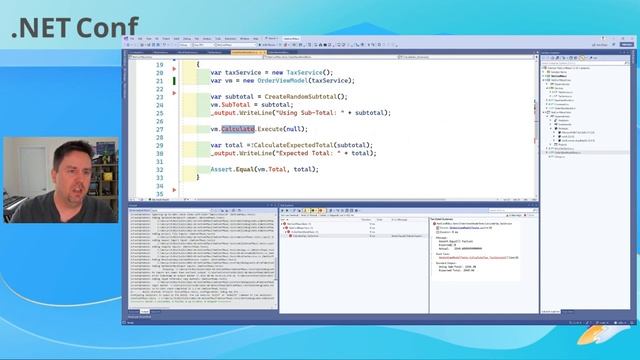The width and height of the screenshot is (640, 360).
Task: Close the active yellow editor tab
Action: coord(264,52)
